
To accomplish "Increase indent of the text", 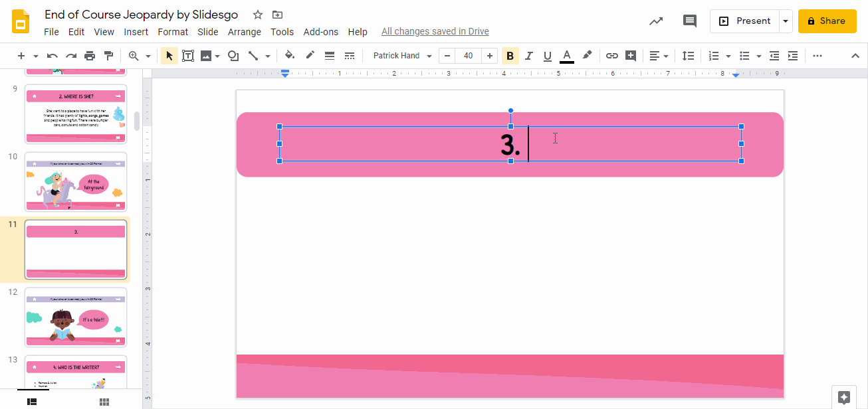I will point(793,55).
